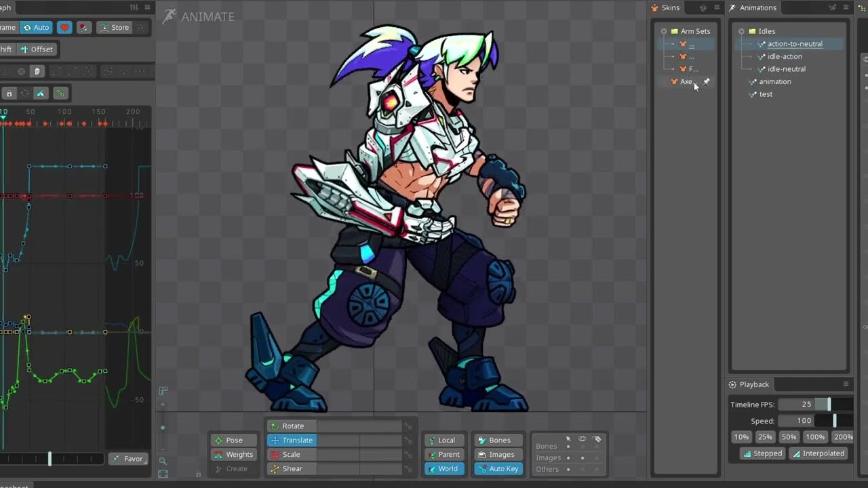Toggle Auto Key mode
The width and height of the screenshot is (868, 488).
[498, 468]
